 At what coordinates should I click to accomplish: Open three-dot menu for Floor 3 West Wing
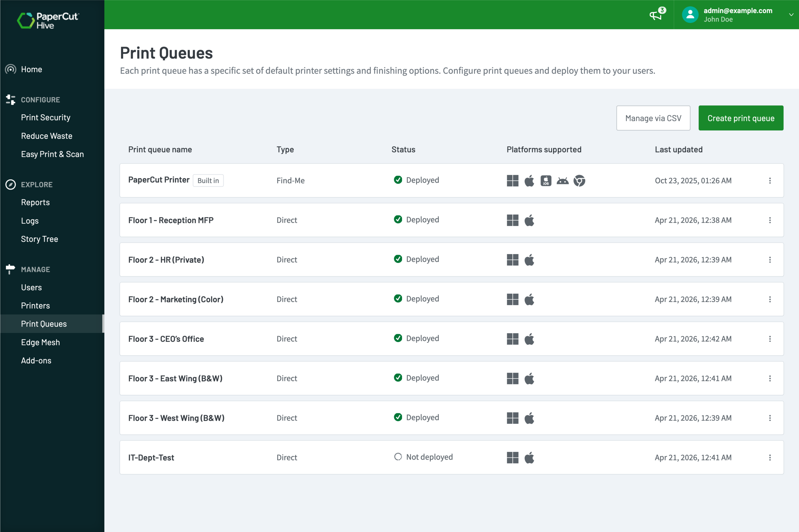pos(770,418)
